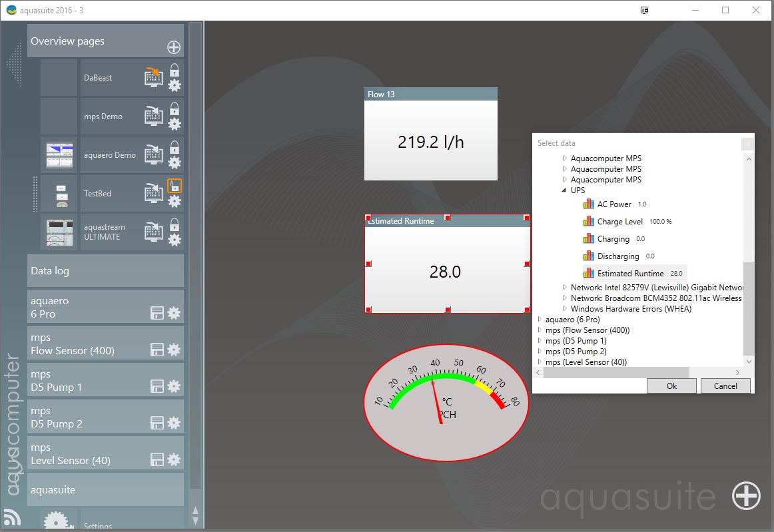Click the save icon for aquaero 6 Pro
Image resolution: width=774 pixels, height=532 pixels.
point(157,313)
